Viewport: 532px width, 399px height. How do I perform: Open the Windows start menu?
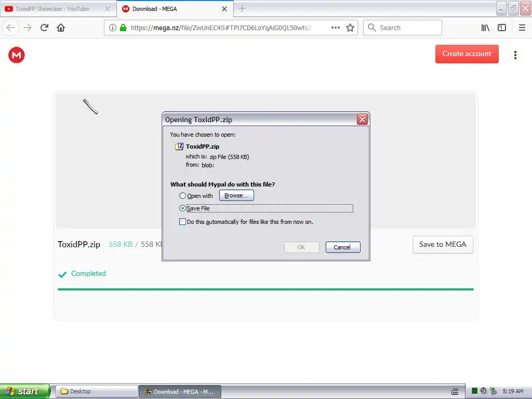coord(25,391)
